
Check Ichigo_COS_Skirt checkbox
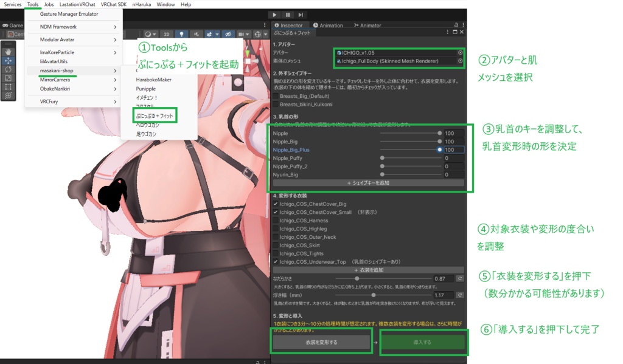pos(276,246)
